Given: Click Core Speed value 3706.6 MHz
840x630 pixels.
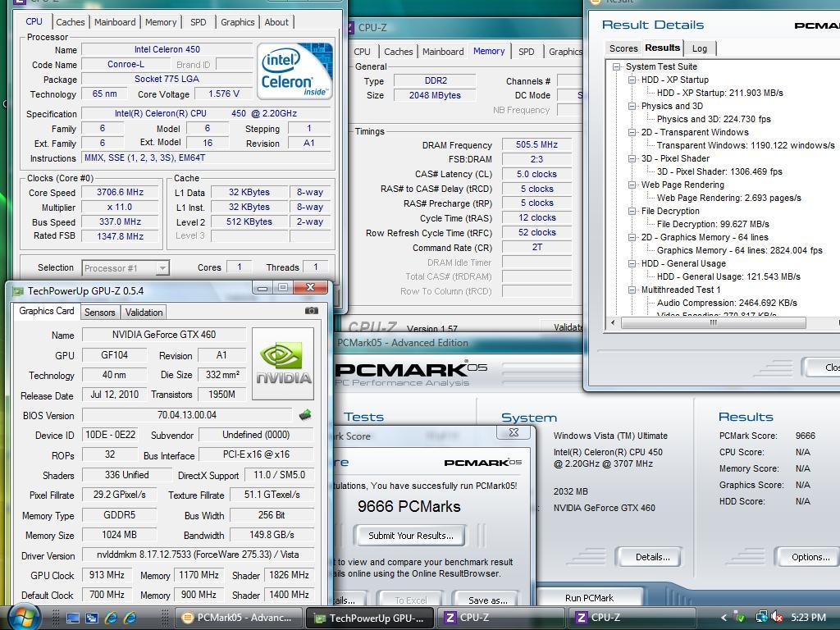Looking at the screenshot, I should (120, 192).
